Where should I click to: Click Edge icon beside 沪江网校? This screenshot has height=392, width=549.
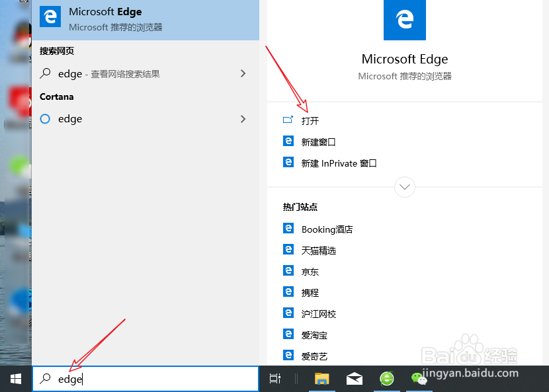(288, 313)
